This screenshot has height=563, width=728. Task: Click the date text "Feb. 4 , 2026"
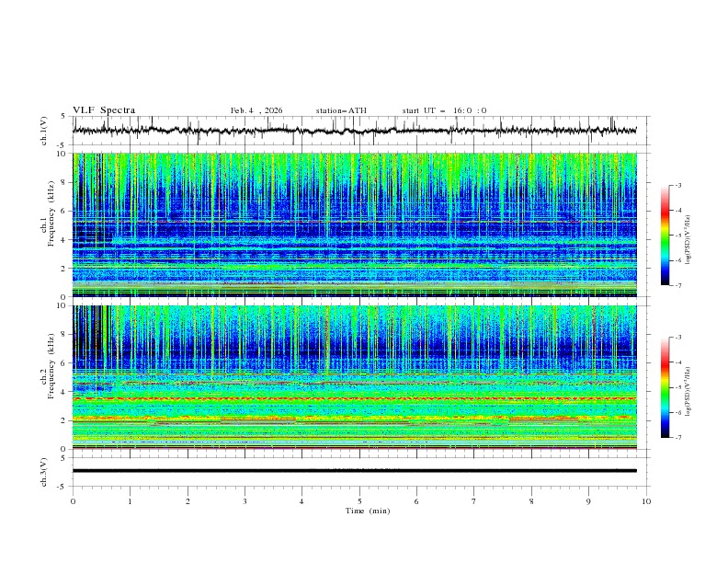point(256,110)
